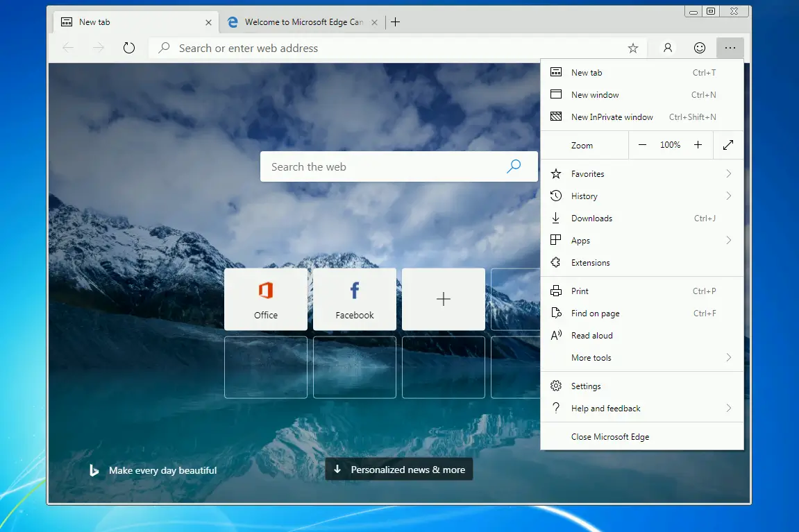Add a new quick link tile
Screen dimensions: 799x532
(x=444, y=300)
